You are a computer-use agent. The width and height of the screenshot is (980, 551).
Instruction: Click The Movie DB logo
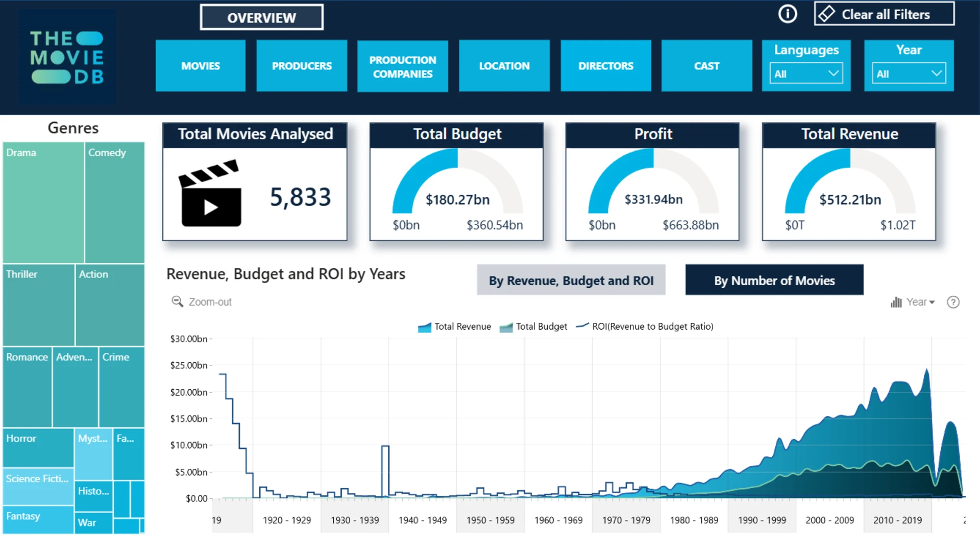pos(67,57)
